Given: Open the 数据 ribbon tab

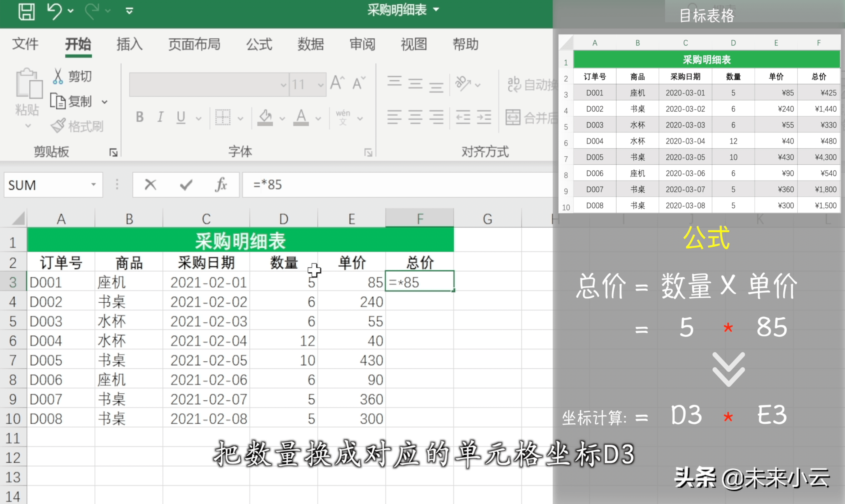Looking at the screenshot, I should click(311, 44).
